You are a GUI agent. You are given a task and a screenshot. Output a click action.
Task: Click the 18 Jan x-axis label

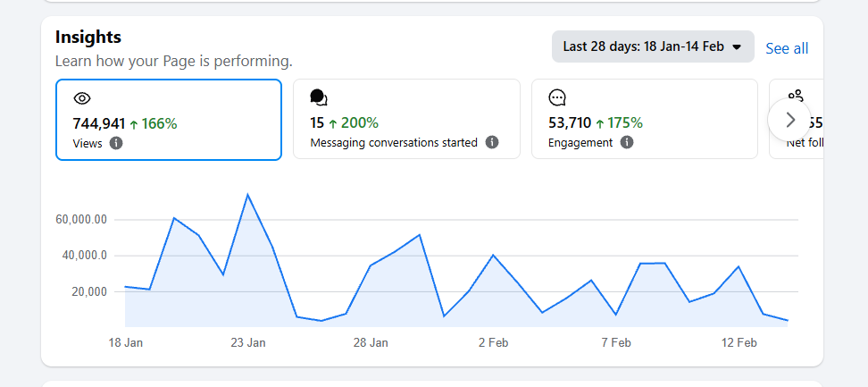pyautogui.click(x=126, y=343)
